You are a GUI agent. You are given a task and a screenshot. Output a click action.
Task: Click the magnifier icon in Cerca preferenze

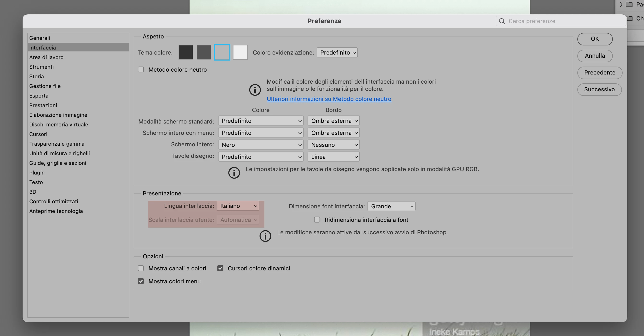point(502,21)
